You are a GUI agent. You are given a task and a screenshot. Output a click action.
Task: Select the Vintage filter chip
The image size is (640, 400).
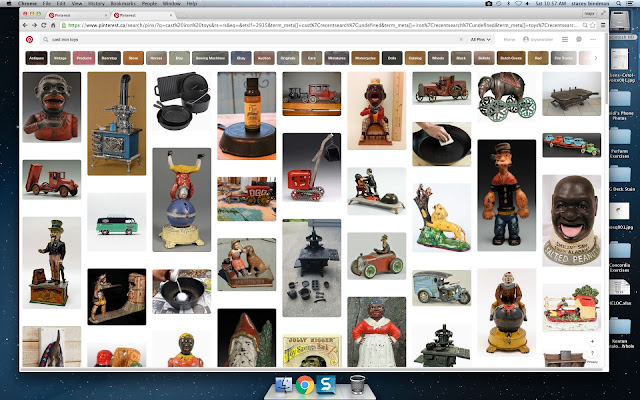[x=60, y=58]
